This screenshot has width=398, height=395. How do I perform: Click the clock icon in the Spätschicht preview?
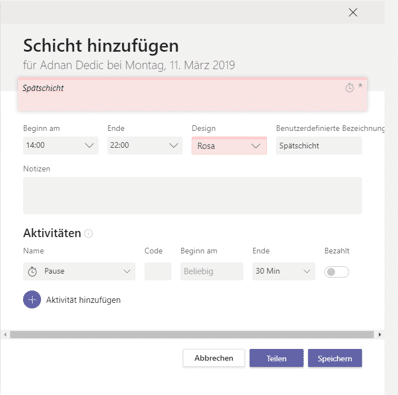[x=349, y=88]
